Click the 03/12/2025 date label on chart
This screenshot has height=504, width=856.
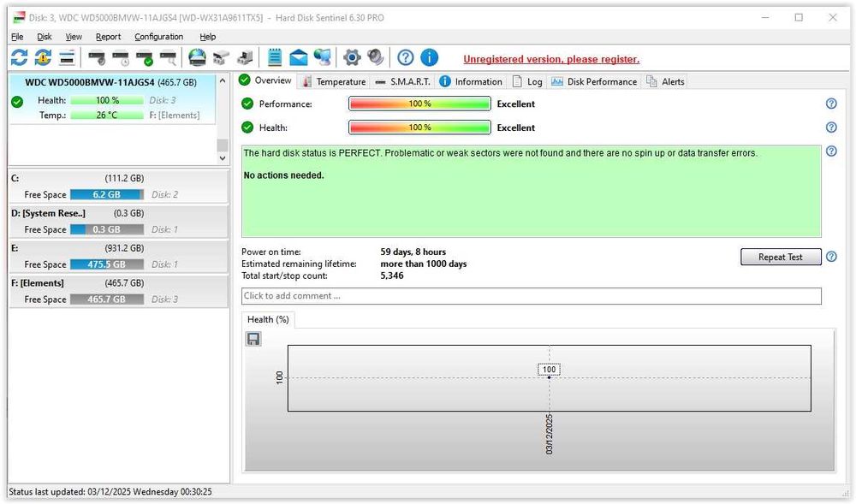coord(550,434)
